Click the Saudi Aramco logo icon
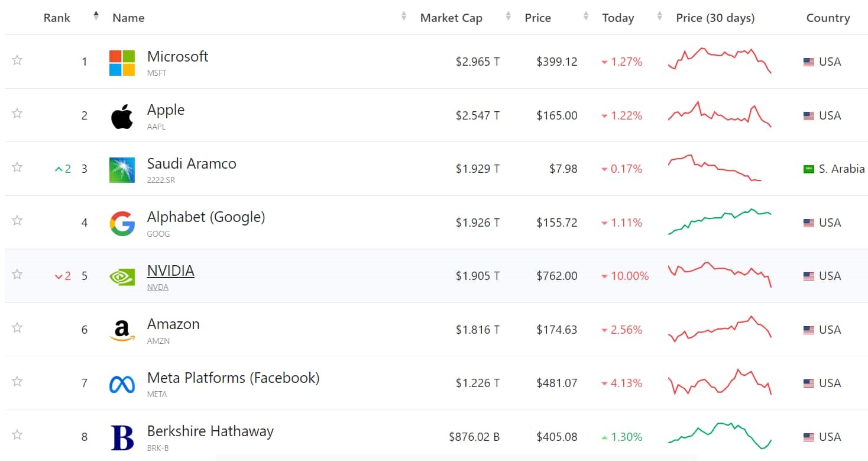868x461 pixels. [x=122, y=170]
